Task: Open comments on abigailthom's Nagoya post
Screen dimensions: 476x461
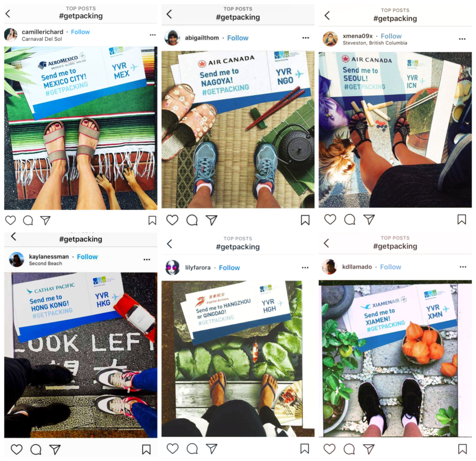Action: point(192,220)
